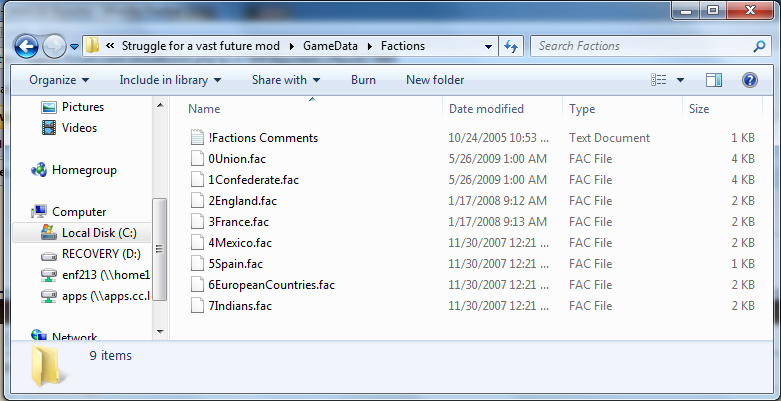
Task: Click the Change your view icon
Action: pos(659,80)
